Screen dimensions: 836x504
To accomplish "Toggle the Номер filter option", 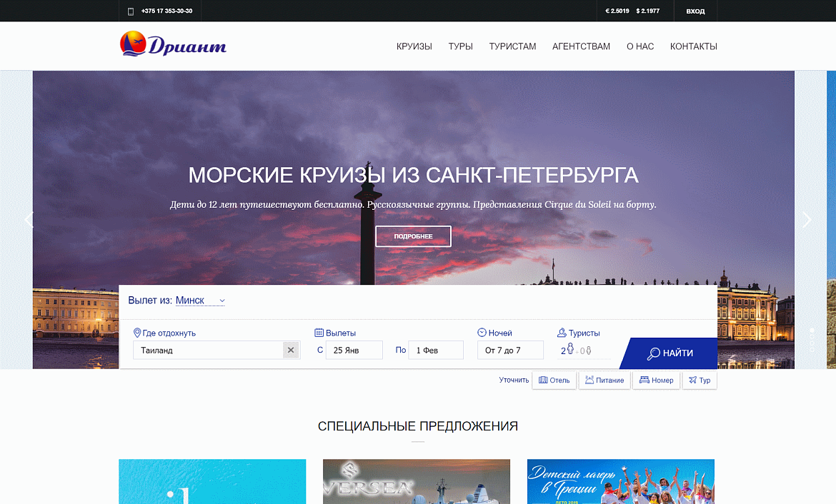I will (657, 380).
